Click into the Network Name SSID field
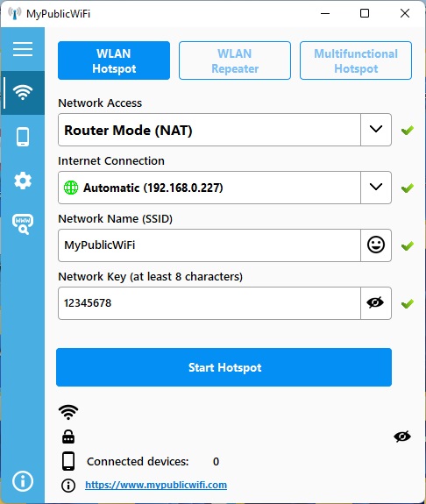 (x=209, y=245)
